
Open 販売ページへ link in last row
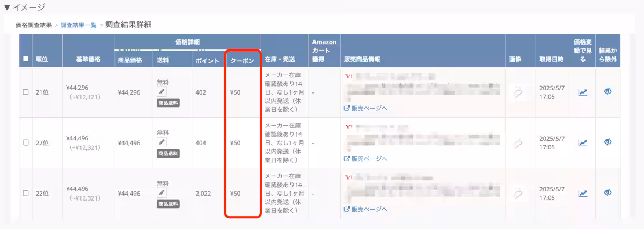point(365,209)
